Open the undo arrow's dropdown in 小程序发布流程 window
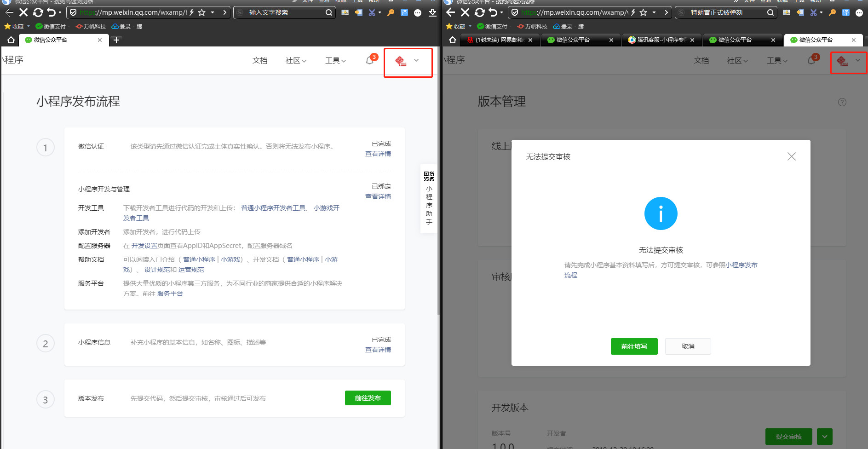This screenshot has height=449, width=868. 60,12
